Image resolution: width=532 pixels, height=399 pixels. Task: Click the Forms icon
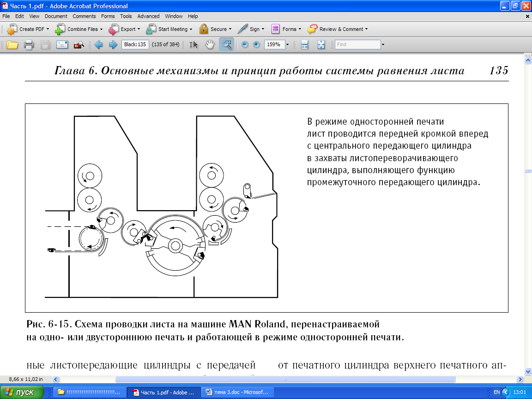click(x=275, y=29)
